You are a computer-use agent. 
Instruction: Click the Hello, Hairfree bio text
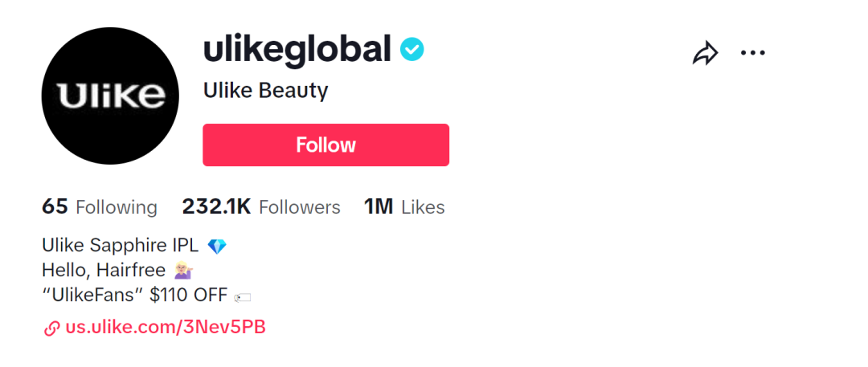click(x=104, y=271)
